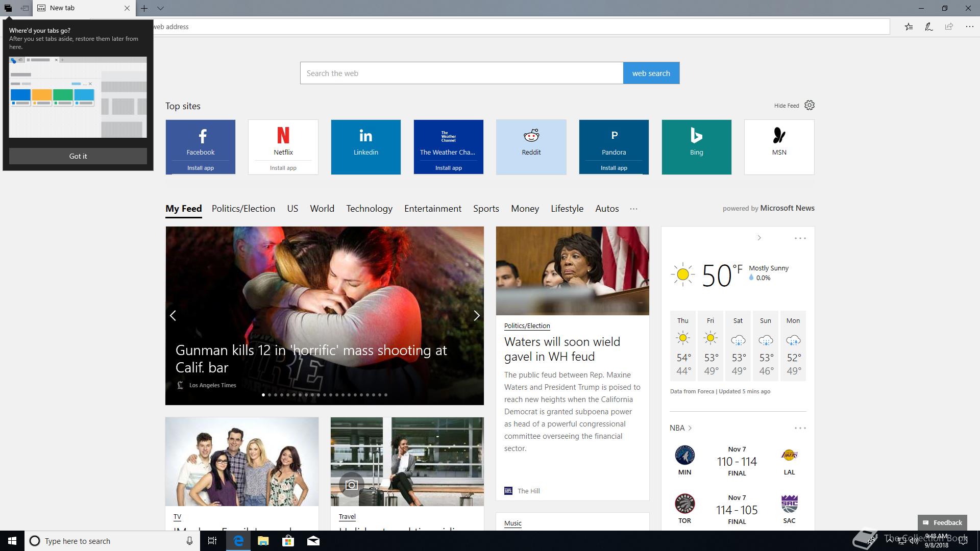The width and height of the screenshot is (980, 551).
Task: Switch to the Money feed tab
Action: click(525, 209)
